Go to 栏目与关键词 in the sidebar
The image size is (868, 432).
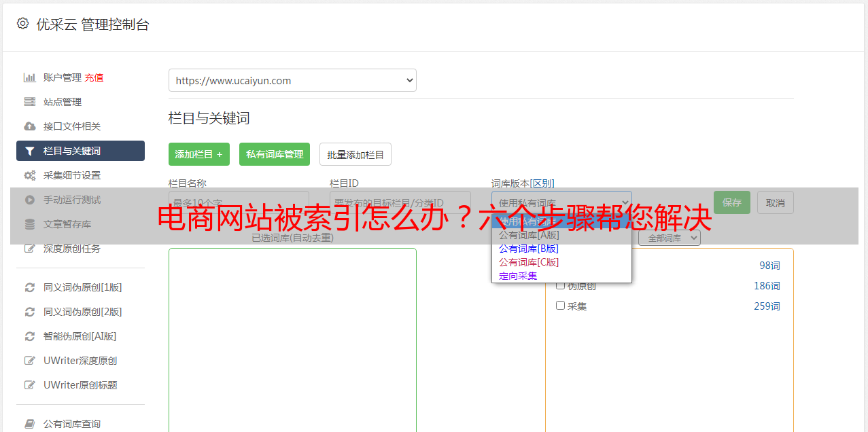(80, 151)
